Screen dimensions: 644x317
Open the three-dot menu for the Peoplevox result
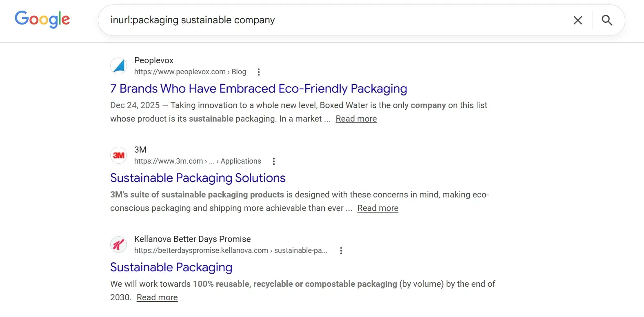coord(259,72)
